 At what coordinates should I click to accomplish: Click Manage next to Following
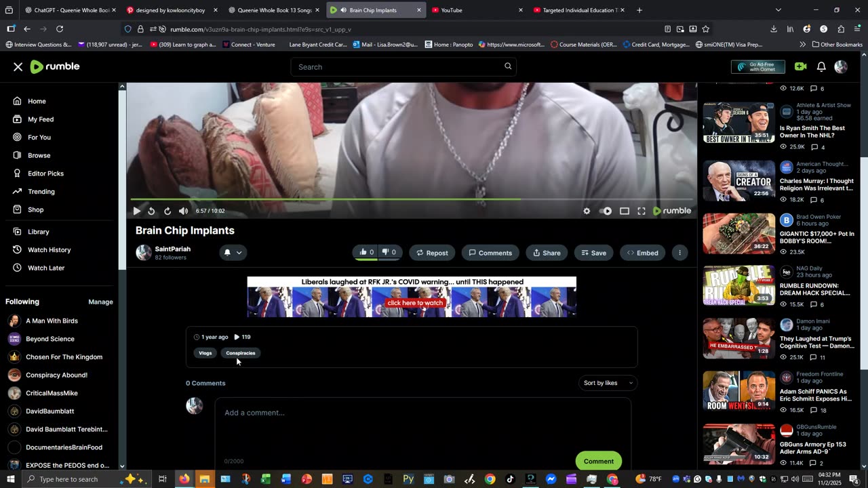click(100, 302)
